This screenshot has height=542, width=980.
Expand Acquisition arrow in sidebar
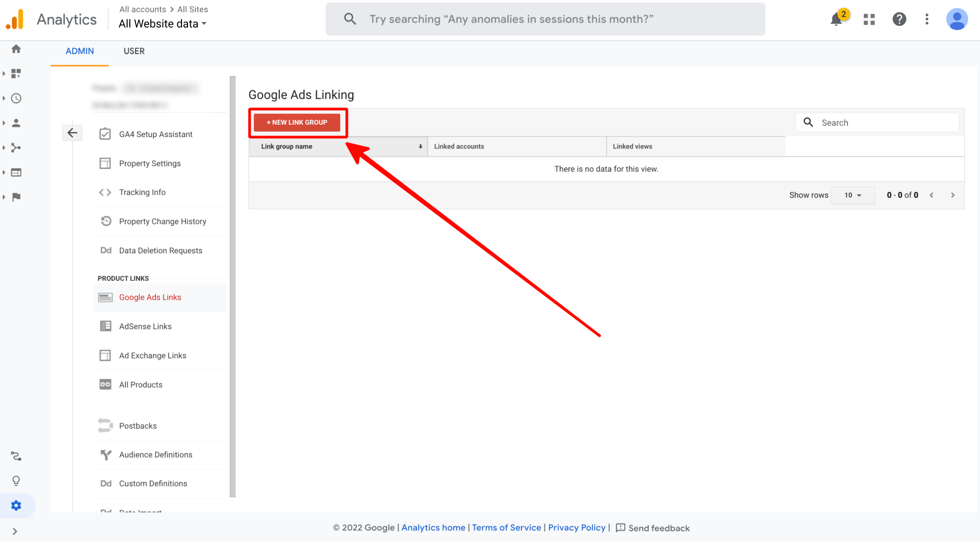[x=4, y=148]
